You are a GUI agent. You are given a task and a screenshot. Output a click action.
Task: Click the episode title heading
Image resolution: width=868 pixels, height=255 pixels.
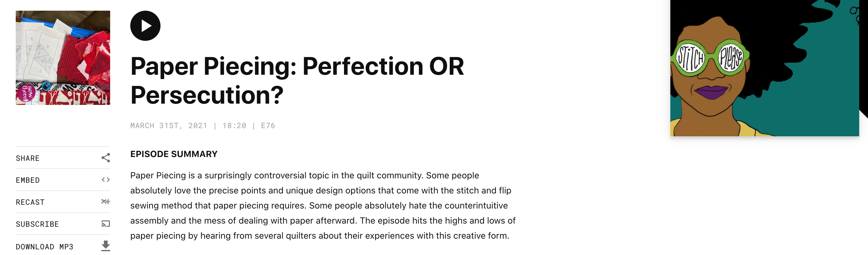coord(297,80)
